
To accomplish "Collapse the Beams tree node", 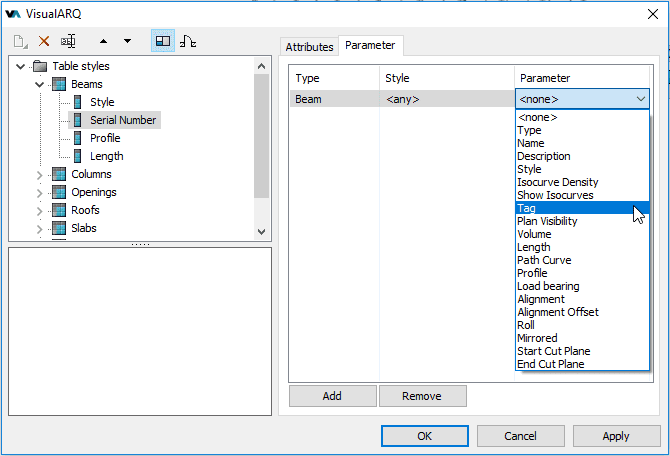I will [39, 84].
